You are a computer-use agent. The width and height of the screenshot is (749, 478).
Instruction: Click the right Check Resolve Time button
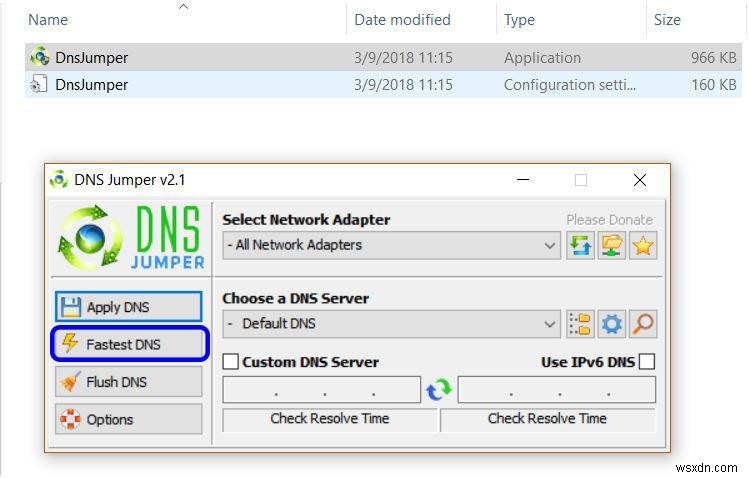pos(547,419)
